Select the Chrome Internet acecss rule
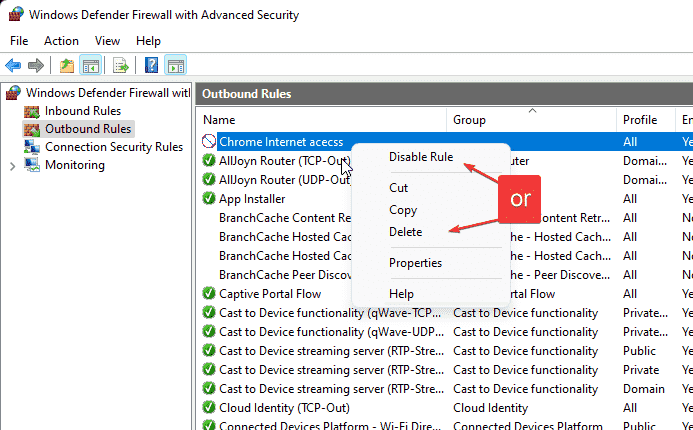693x430 pixels. point(281,142)
